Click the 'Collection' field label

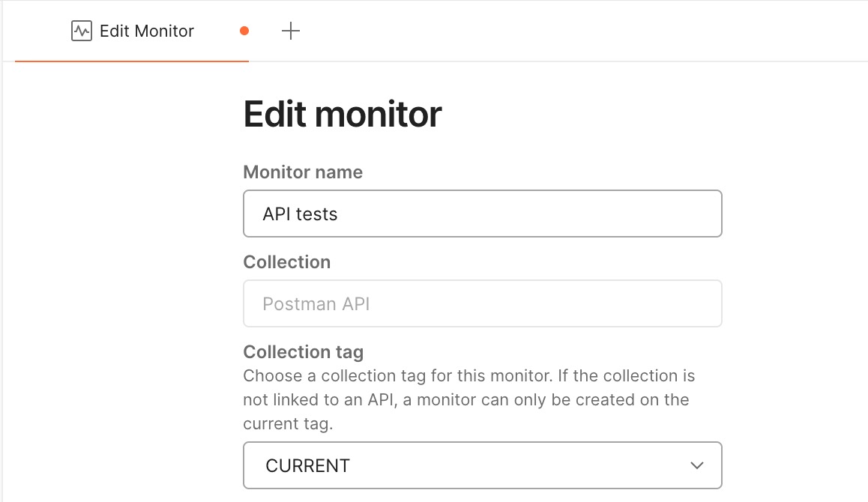(286, 262)
